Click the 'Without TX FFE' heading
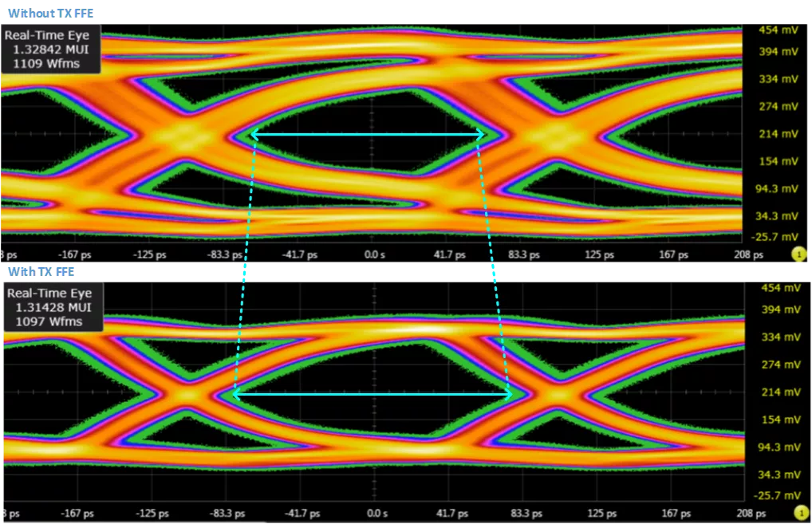Image resolution: width=812 pixels, height=524 pixels. tap(51, 13)
